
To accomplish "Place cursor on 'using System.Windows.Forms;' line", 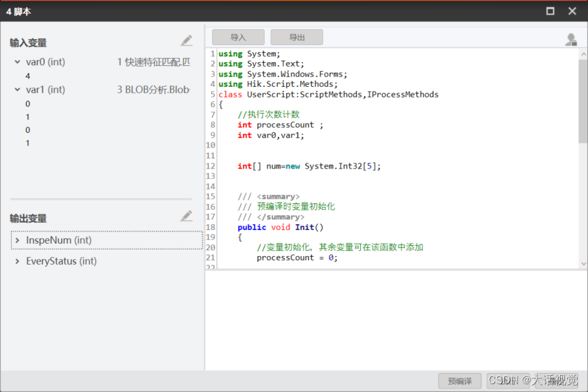I will tap(283, 74).
